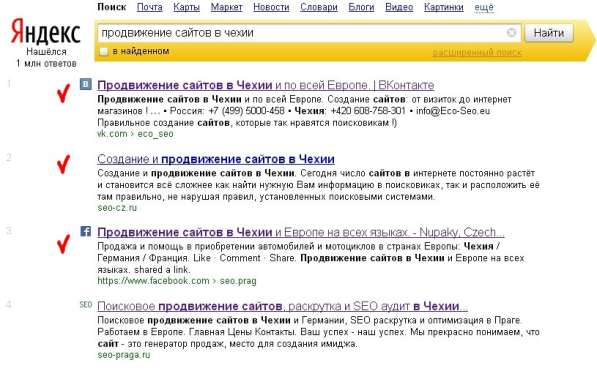Click the snippet text 'info@Eco-Seo.eu'
The width and height of the screenshot is (597, 371).
click(x=453, y=111)
